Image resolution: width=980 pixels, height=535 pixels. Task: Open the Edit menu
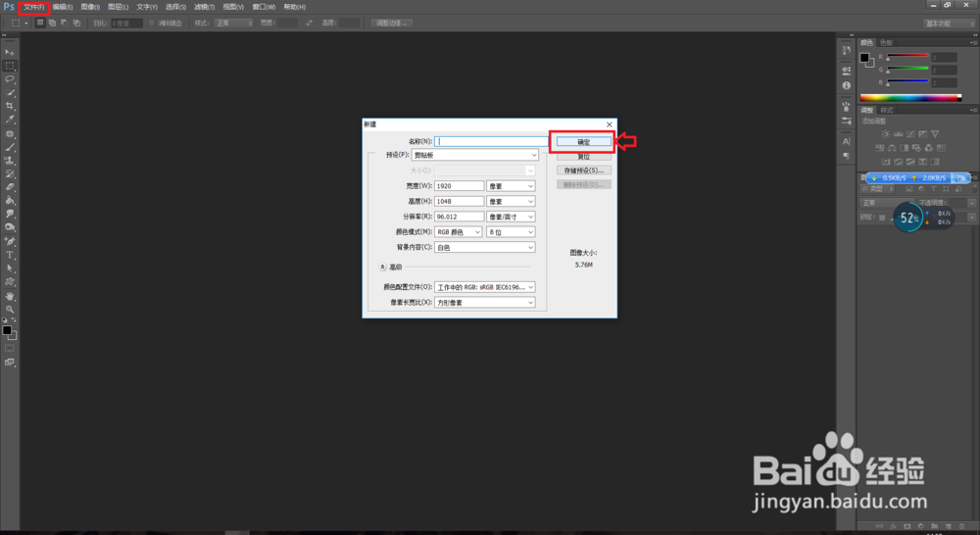[63, 7]
